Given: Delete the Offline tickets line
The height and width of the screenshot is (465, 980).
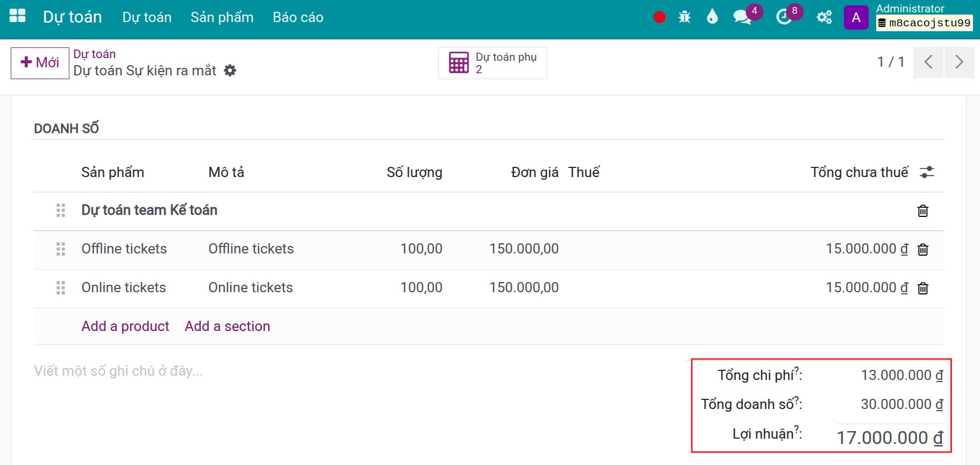Looking at the screenshot, I should (923, 250).
